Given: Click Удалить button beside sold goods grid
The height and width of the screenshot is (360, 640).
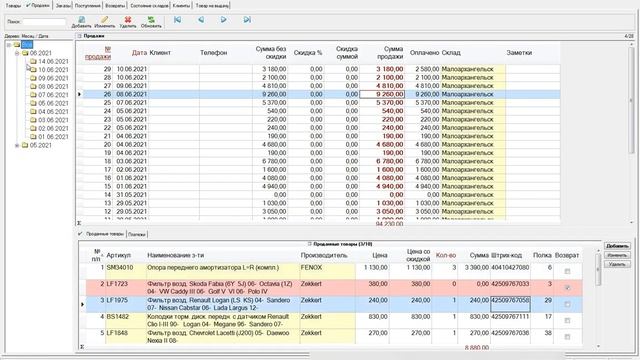Looking at the screenshot, I should pyautogui.click(x=617, y=264).
